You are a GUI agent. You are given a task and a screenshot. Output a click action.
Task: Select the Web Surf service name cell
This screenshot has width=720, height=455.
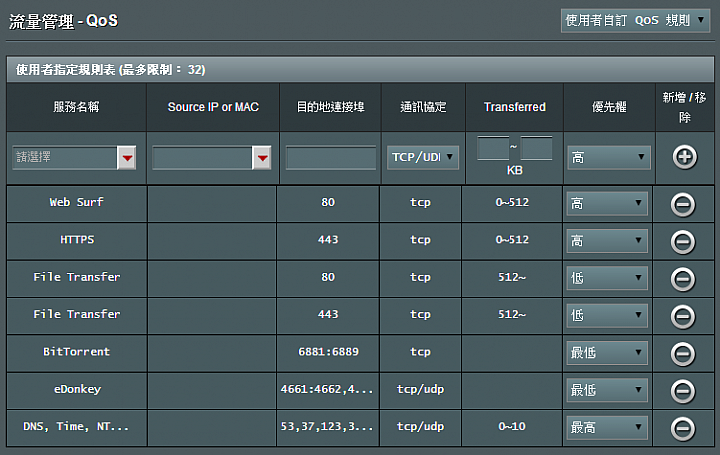coord(77,204)
